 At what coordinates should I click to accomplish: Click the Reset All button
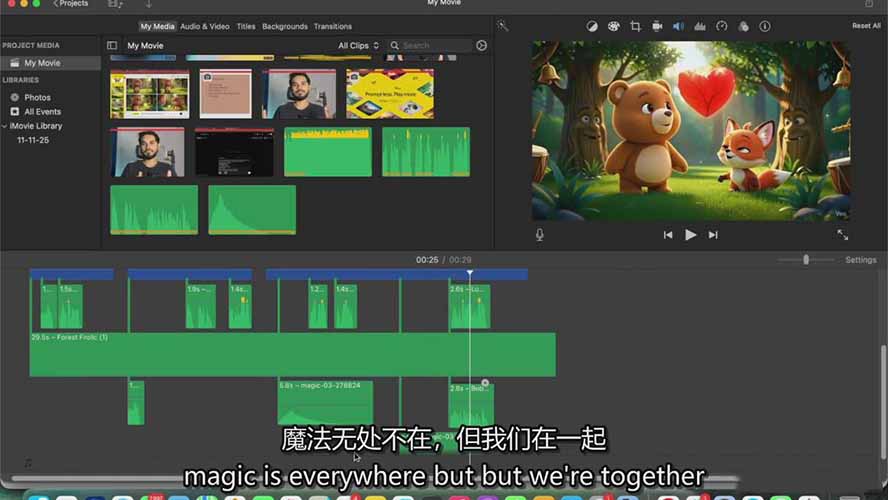coord(866,26)
